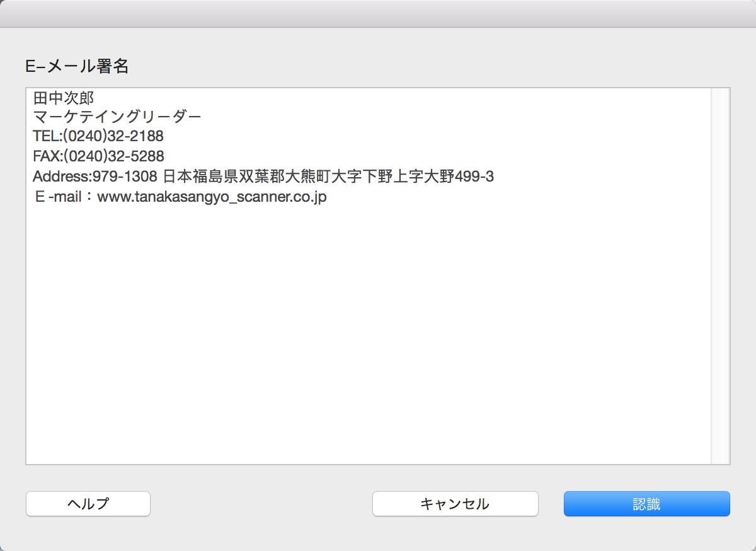The height and width of the screenshot is (551, 756).
Task: Place cursor in マーケテイングリーダー job title
Action: point(117,117)
